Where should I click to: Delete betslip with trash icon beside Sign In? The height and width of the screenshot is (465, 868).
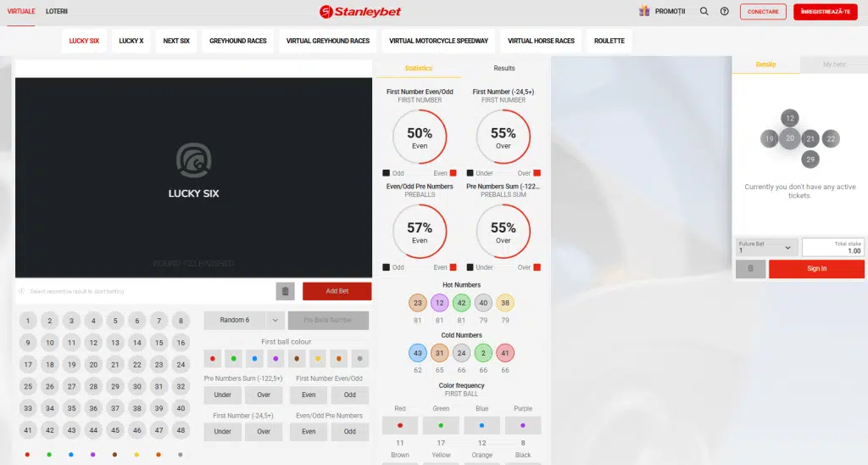tap(750, 268)
